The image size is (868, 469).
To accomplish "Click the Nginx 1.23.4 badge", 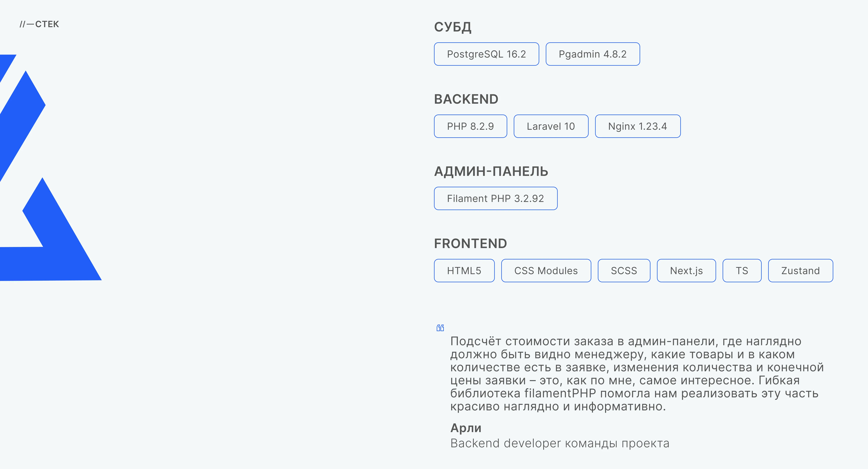I will (x=637, y=126).
